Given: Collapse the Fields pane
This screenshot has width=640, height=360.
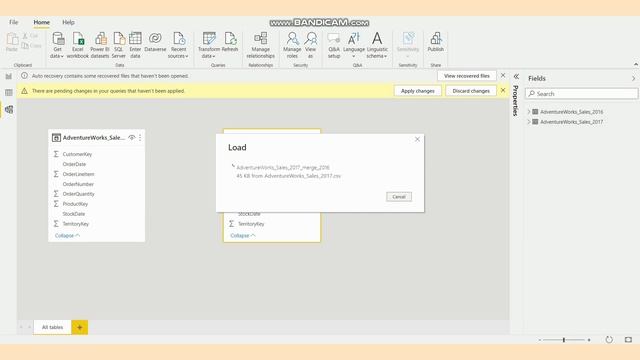Looking at the screenshot, I should (x=633, y=78).
